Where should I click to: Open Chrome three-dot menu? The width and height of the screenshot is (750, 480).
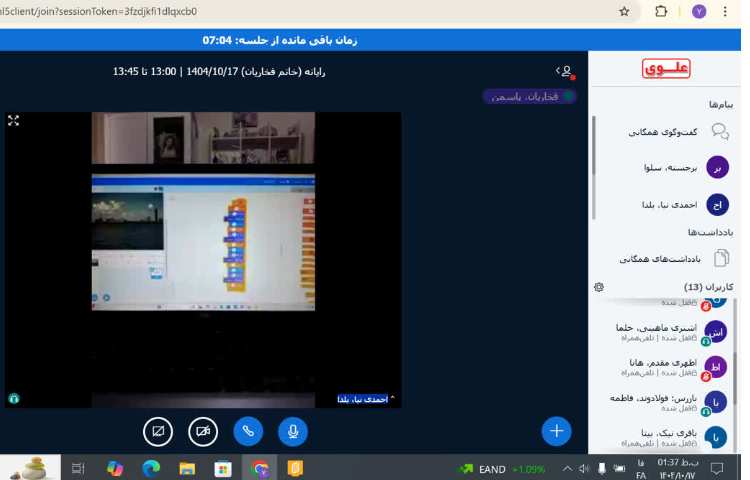click(x=725, y=11)
